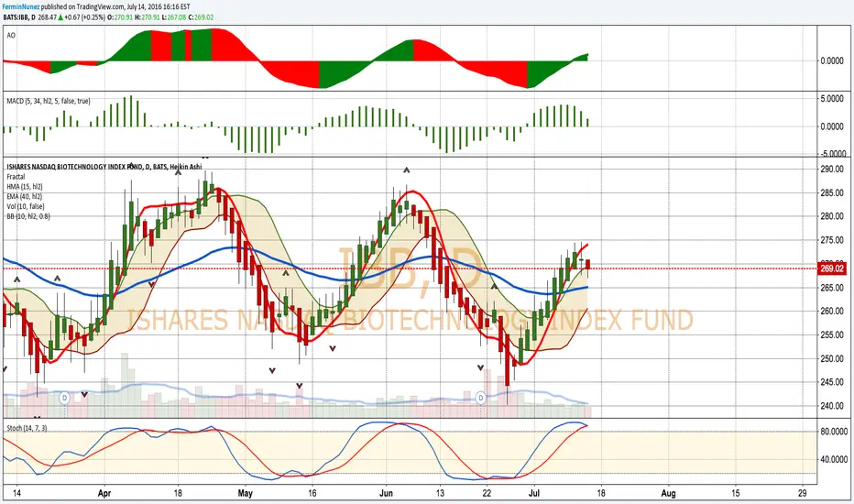Screen dimensions: 854x504
Task: Click the Jun label on time axis
Action: 386,493
